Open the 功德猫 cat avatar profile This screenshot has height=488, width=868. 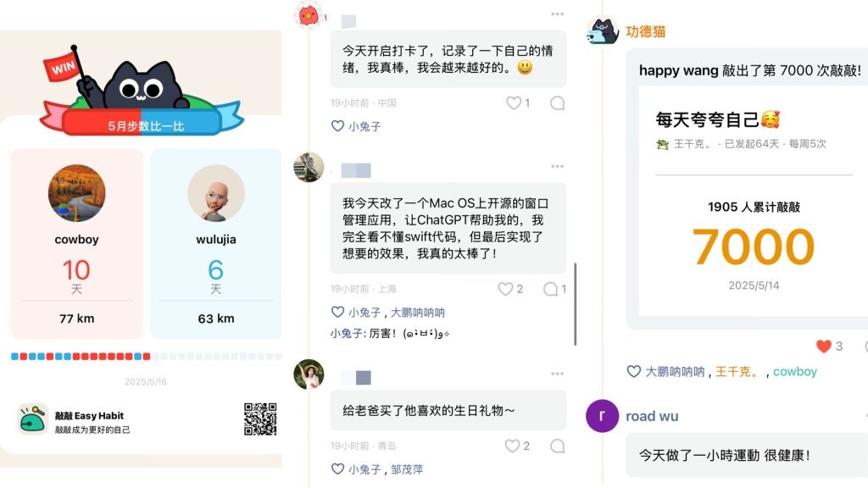tap(603, 30)
